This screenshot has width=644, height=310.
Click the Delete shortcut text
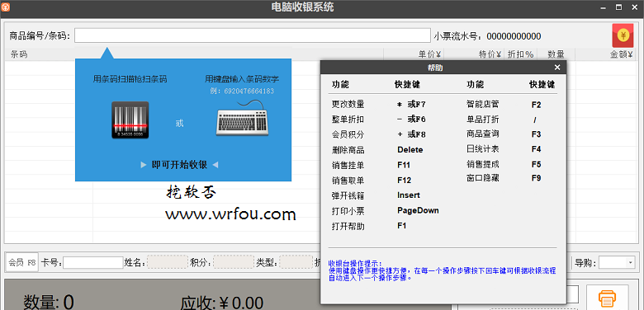(x=410, y=150)
